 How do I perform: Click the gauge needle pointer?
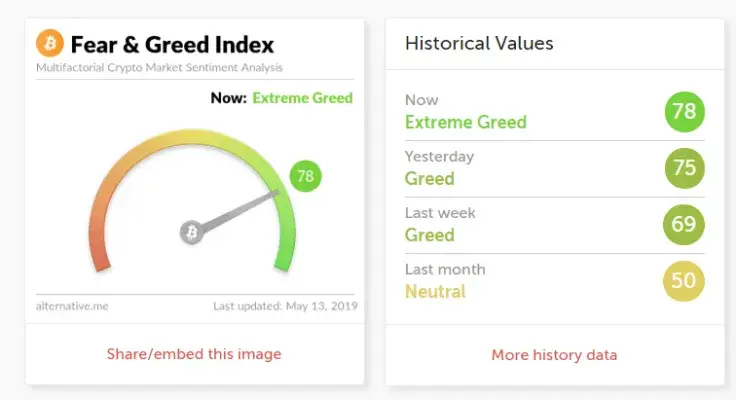click(240, 211)
